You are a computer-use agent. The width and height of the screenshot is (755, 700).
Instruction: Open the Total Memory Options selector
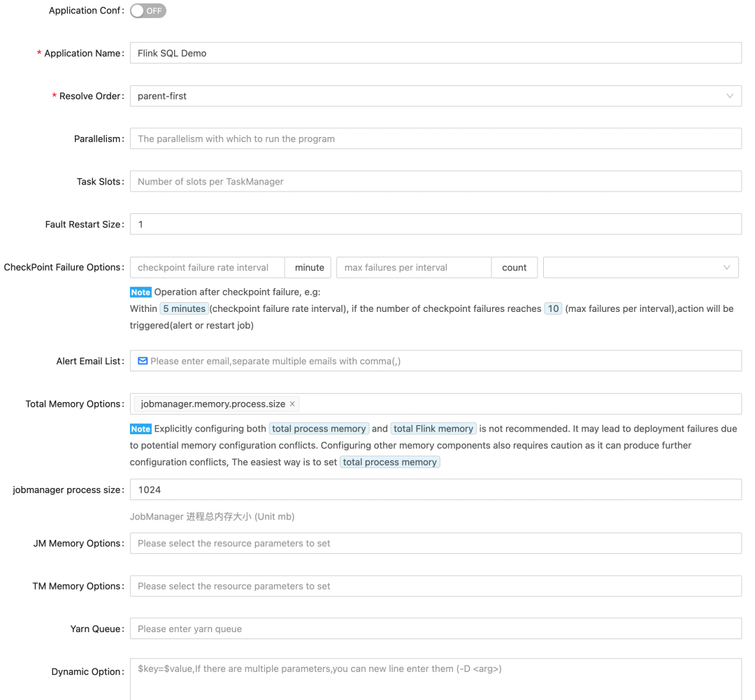click(x=517, y=404)
